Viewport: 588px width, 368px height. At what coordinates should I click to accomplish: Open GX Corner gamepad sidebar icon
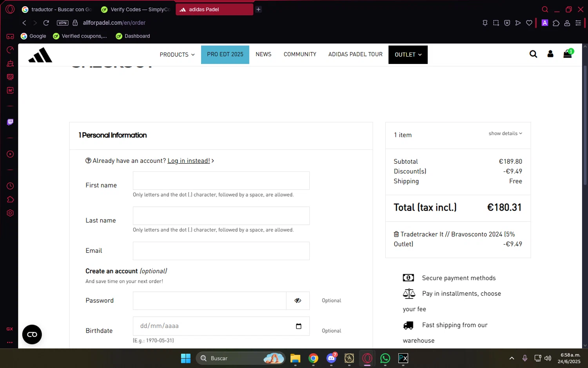[10, 36]
